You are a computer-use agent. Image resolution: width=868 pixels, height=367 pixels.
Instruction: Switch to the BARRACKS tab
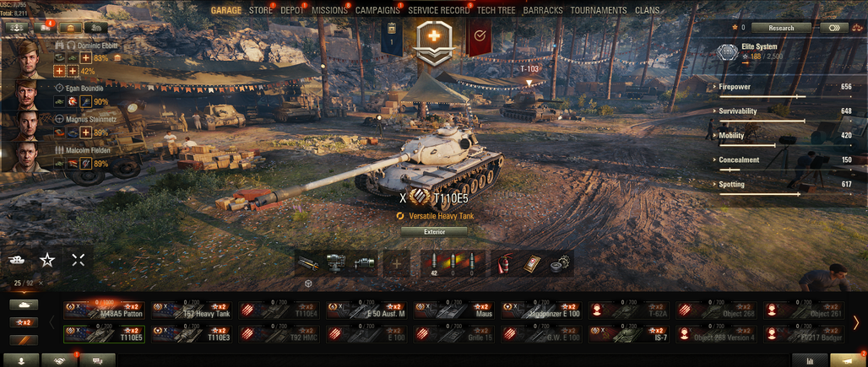(543, 10)
